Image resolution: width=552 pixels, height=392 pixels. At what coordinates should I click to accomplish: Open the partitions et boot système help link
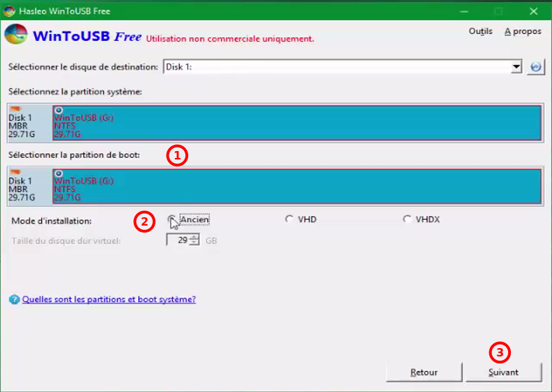point(109,299)
